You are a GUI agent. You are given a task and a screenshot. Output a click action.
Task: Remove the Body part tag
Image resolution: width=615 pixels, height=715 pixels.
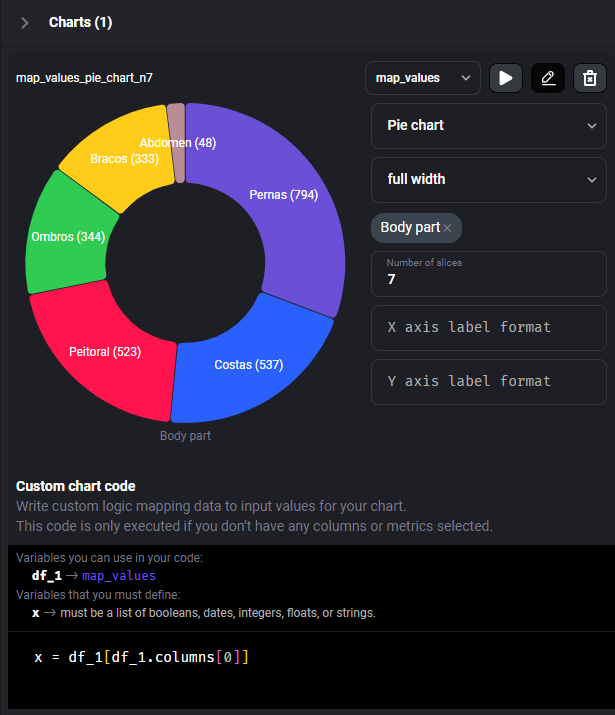point(448,228)
